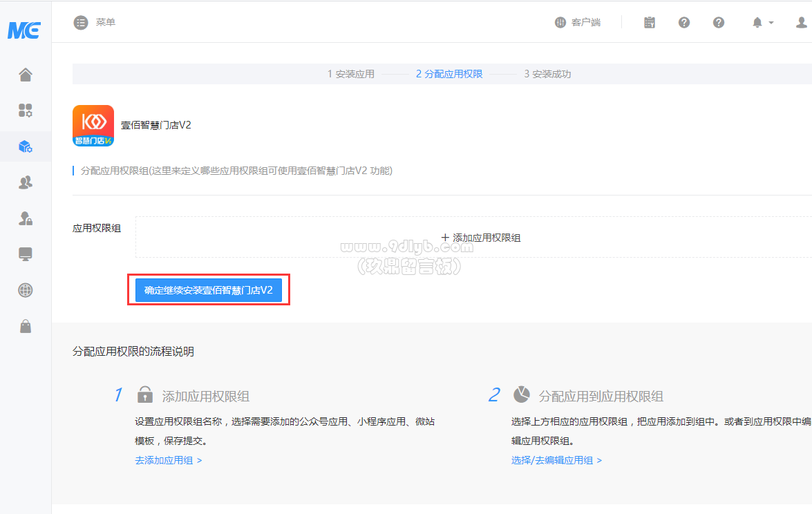The height and width of the screenshot is (514, 812).
Task: Click the menu list icon beside 菜单
Action: (x=81, y=23)
